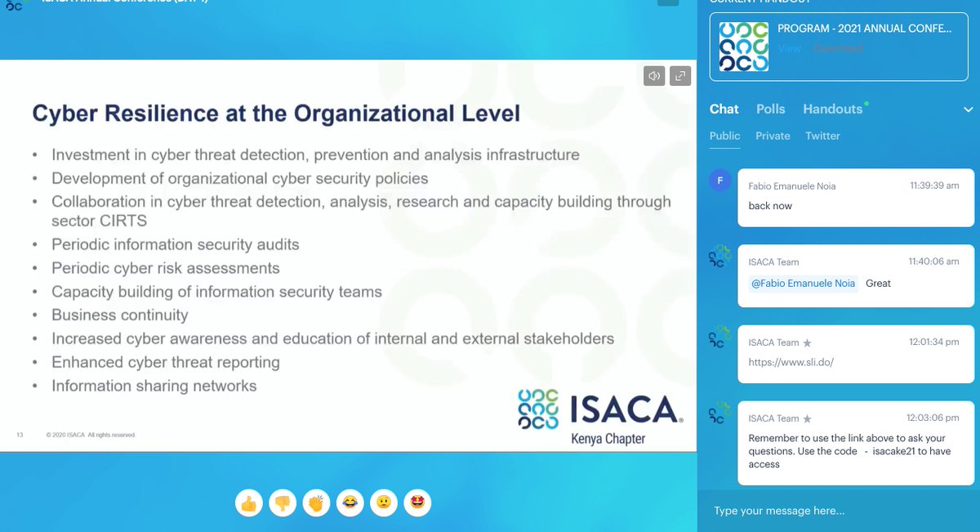Click the bullet 'Enhanced cyber threat reporting'
980x532 pixels.
click(165, 362)
